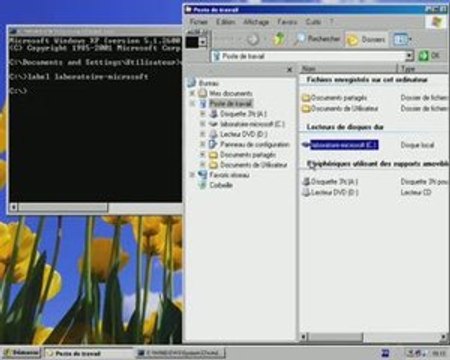
Task: Open the Fichier menu in Explorer
Action: [x=199, y=22]
